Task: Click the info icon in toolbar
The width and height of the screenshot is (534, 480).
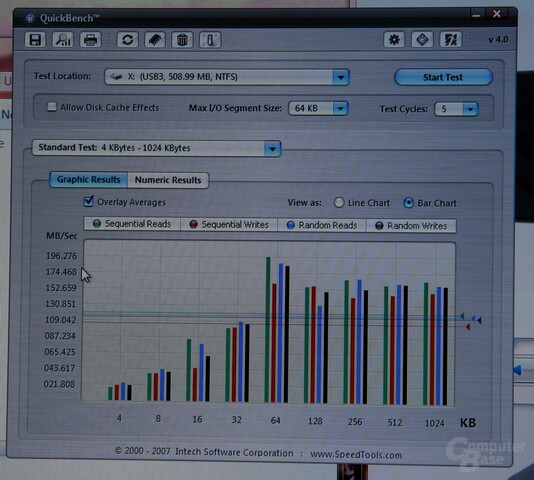Action: point(210,40)
